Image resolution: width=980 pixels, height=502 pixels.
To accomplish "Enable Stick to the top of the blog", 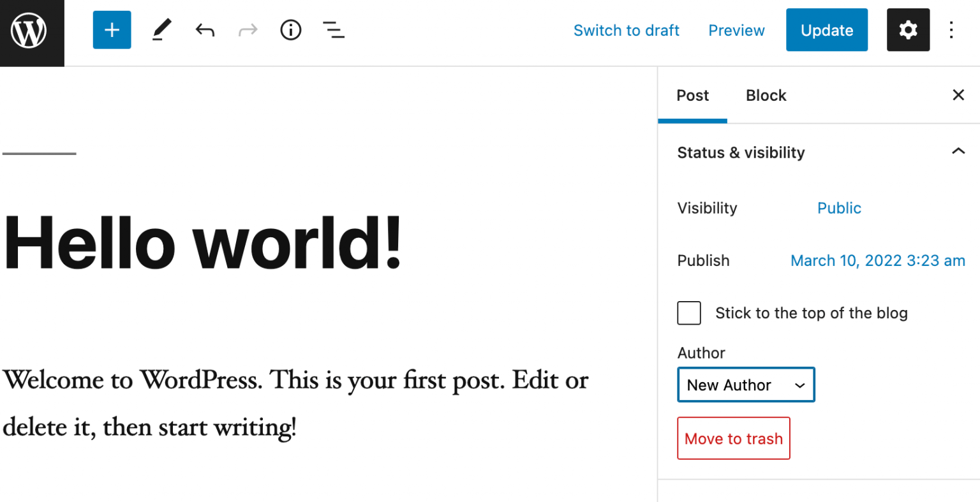I will pos(688,313).
